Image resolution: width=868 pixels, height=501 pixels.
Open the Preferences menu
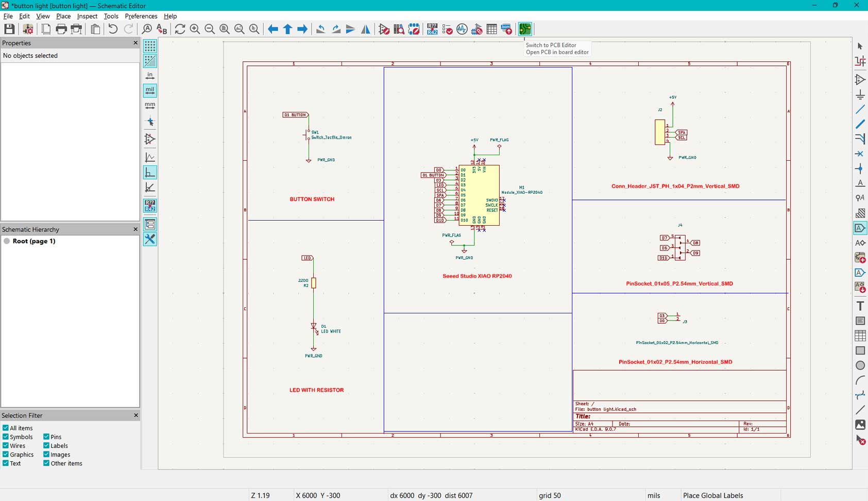[x=141, y=16]
